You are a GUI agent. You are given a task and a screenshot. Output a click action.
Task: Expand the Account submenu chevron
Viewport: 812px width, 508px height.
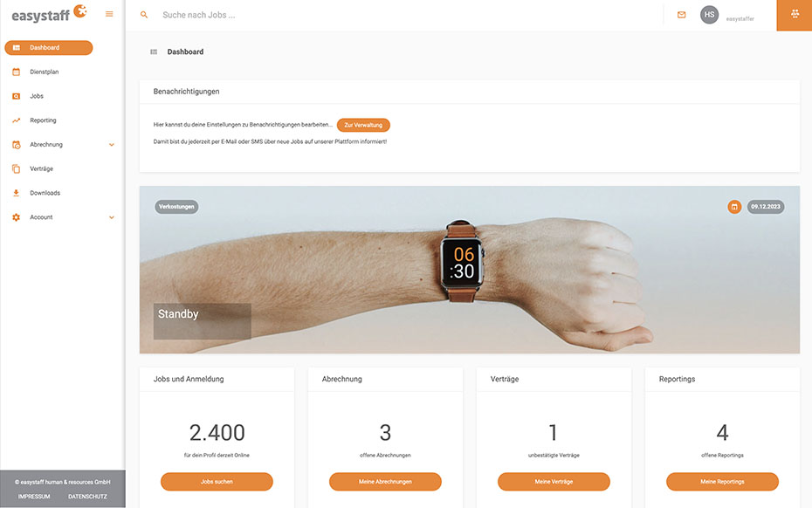[112, 217]
